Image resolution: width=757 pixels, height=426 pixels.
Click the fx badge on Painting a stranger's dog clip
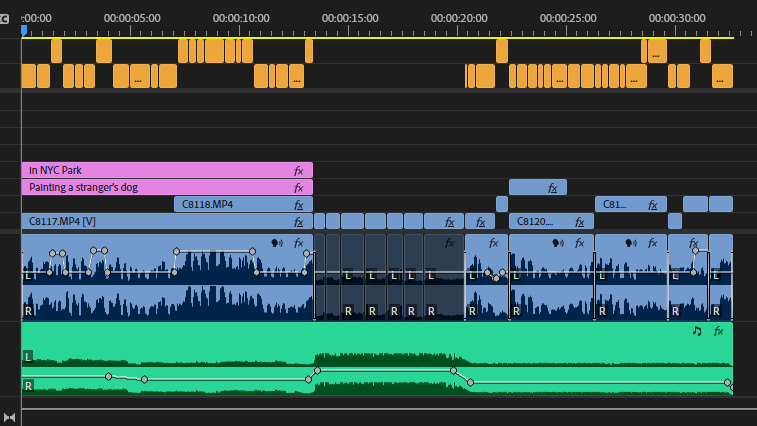[299, 187]
